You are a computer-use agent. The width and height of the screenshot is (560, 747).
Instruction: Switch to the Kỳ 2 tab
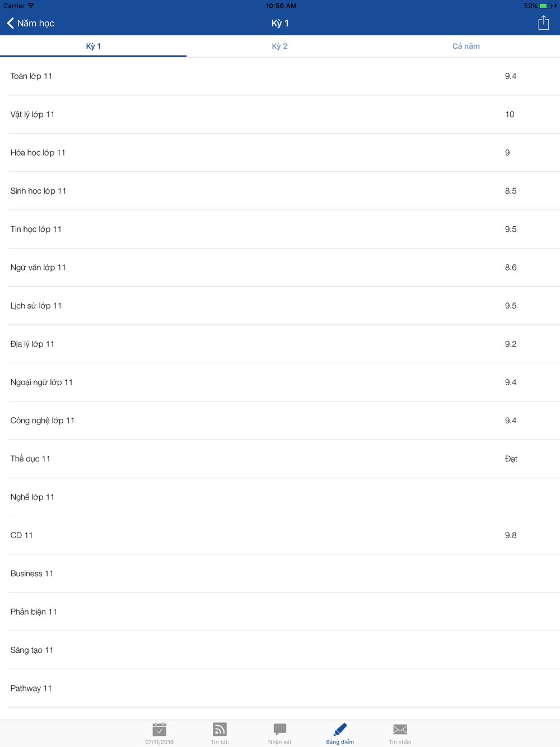coord(279,46)
